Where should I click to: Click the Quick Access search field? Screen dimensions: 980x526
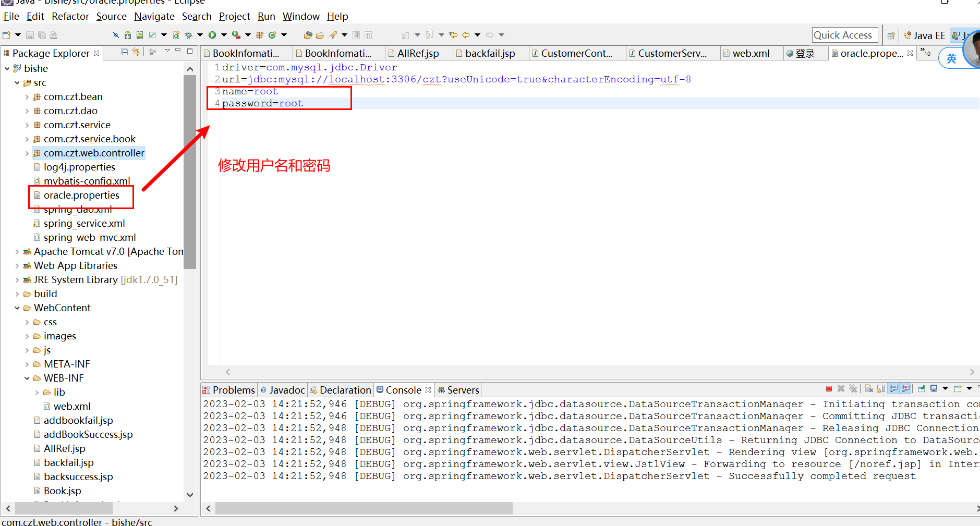(x=845, y=35)
